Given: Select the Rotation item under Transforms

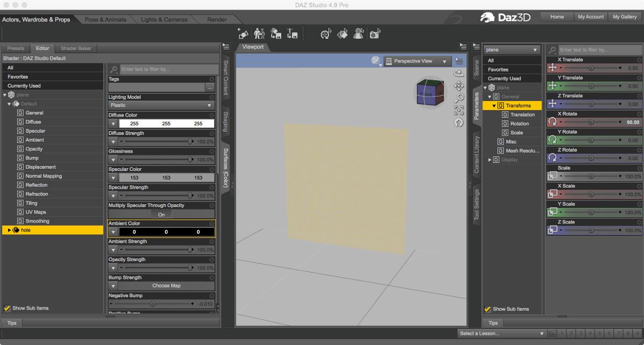Looking at the screenshot, I should click(x=519, y=124).
